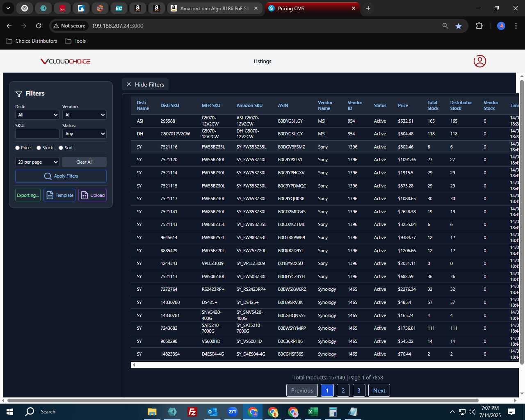Viewport: 525px width, 420px height.
Task: Bookmark this page with the star icon
Action: (x=459, y=26)
